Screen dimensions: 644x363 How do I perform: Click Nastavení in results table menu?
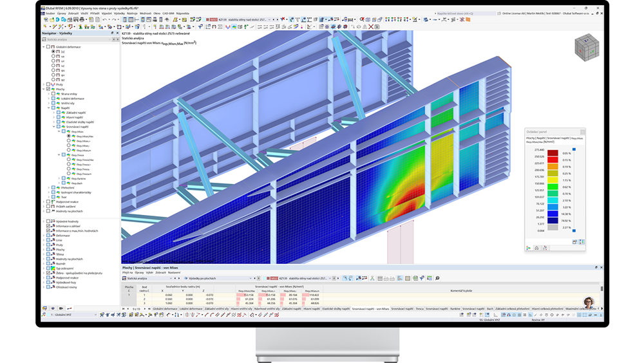click(174, 273)
